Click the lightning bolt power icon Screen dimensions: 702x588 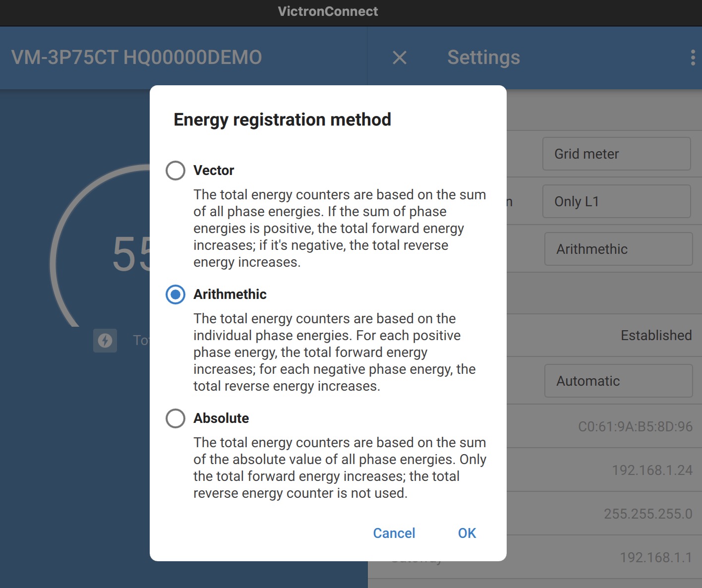105,341
